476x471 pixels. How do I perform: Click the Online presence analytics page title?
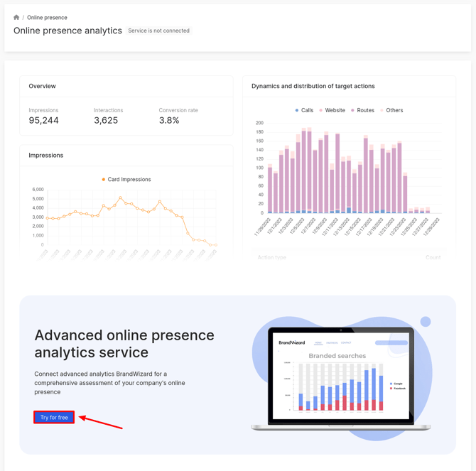(67, 31)
